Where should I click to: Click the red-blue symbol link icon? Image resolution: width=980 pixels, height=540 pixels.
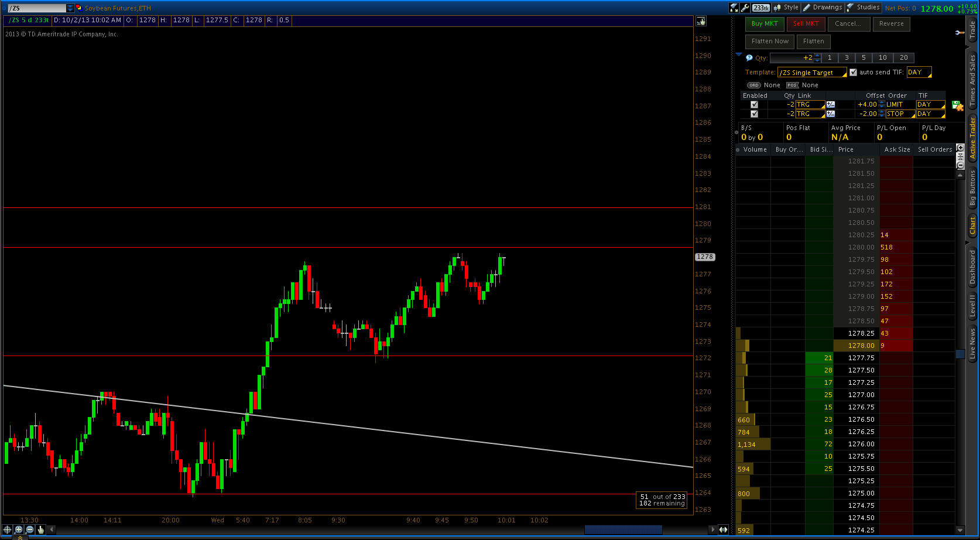click(78, 8)
